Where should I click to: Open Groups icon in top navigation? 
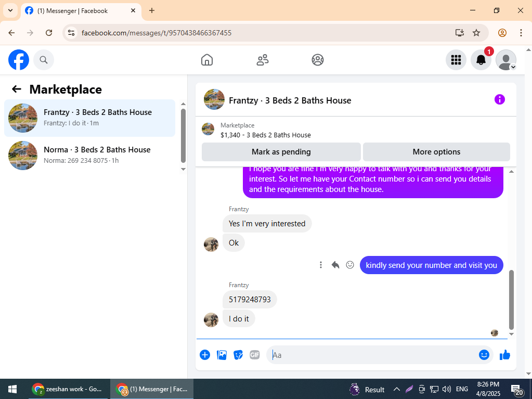pyautogui.click(x=318, y=60)
